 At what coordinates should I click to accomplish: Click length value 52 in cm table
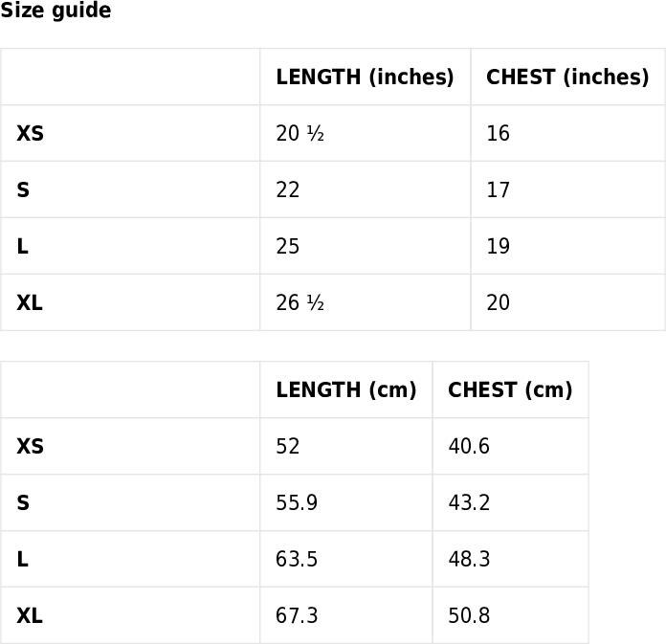pyautogui.click(x=288, y=447)
